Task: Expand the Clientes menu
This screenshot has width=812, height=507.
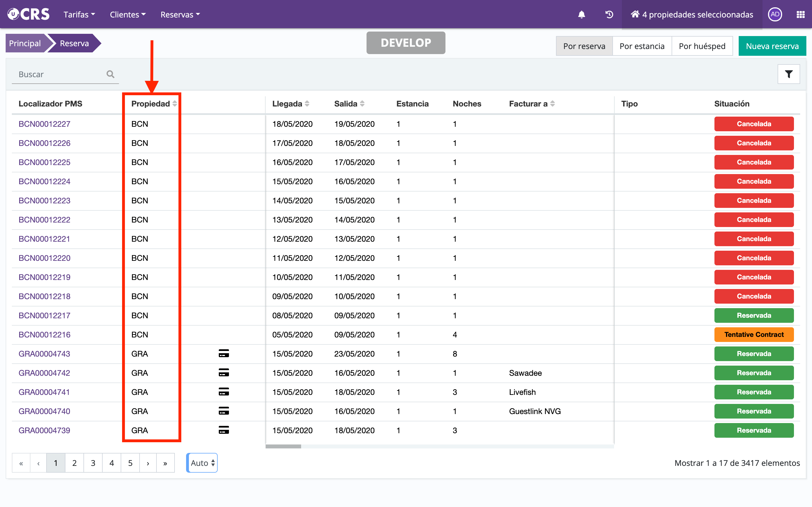Action: 127,14
